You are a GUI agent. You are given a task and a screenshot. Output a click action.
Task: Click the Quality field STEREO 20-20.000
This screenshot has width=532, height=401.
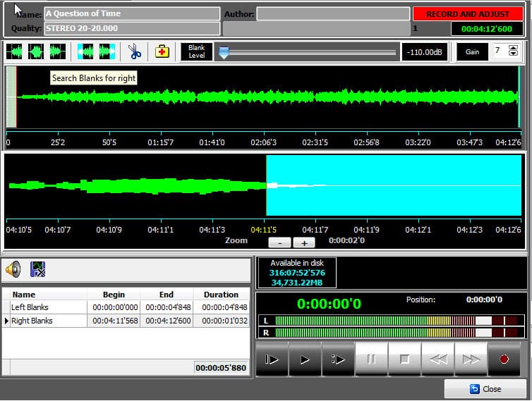133,28
